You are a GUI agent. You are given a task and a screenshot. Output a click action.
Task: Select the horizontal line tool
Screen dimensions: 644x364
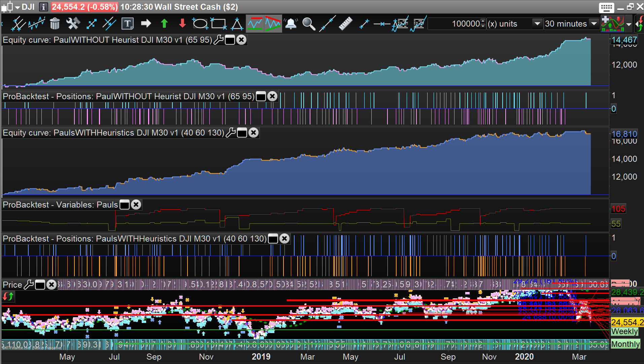[x=382, y=24]
